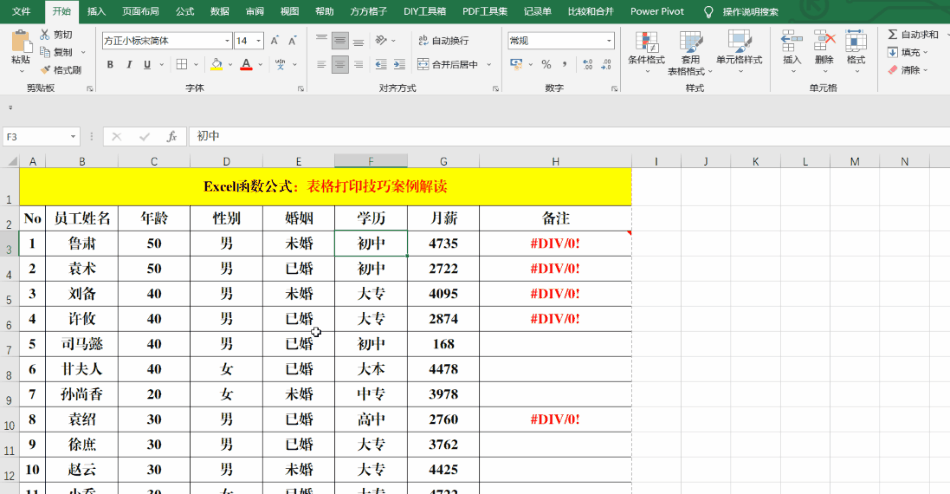Screen dimensions: 950x494
Task: Toggle Bold formatting
Action: [110, 64]
